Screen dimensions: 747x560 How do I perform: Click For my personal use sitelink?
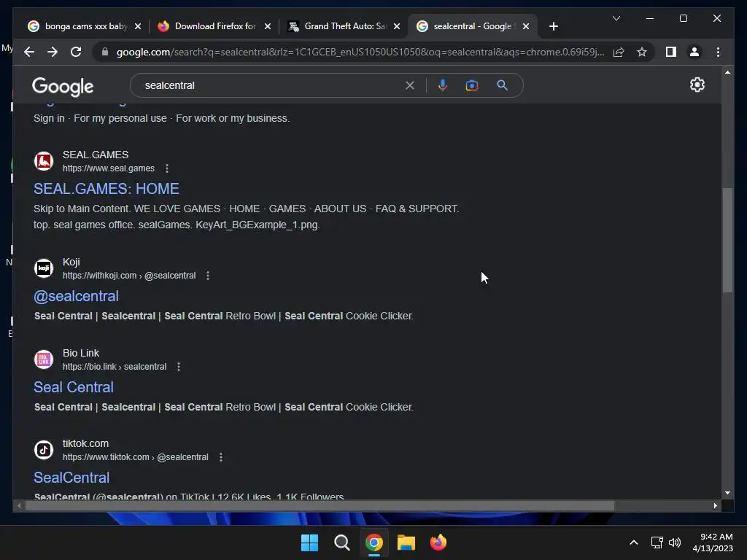coord(120,118)
